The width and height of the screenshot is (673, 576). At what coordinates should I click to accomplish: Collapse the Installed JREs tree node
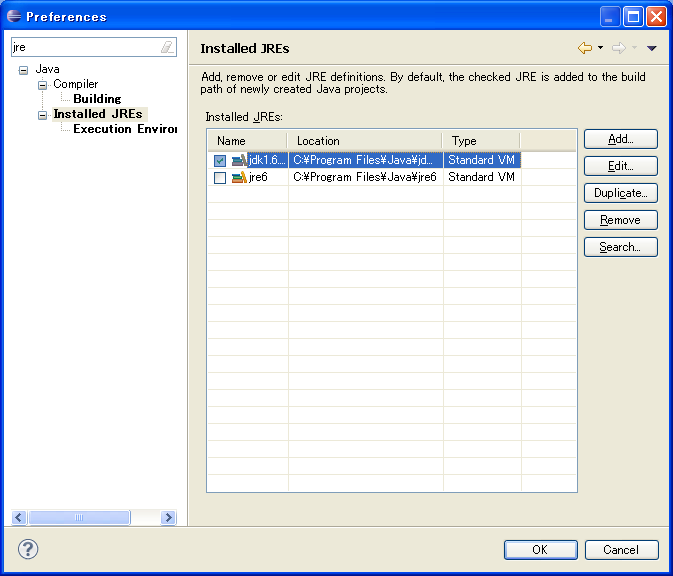coord(42,115)
